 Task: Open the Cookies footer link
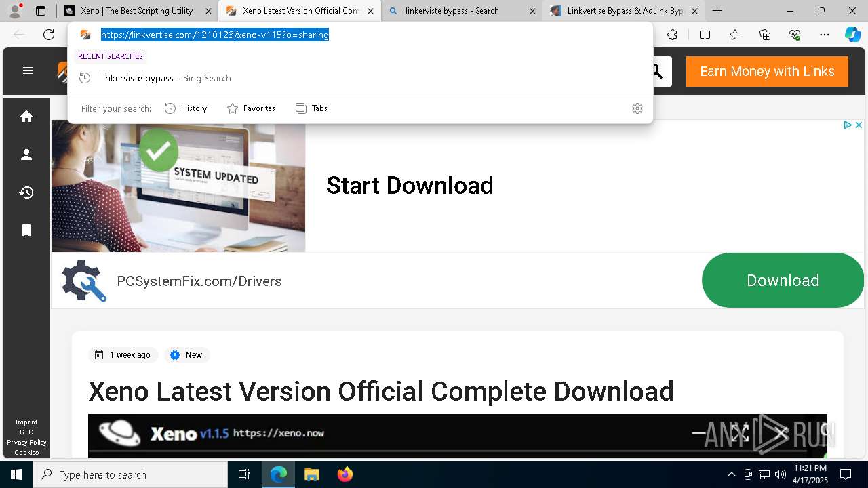[x=26, y=452]
